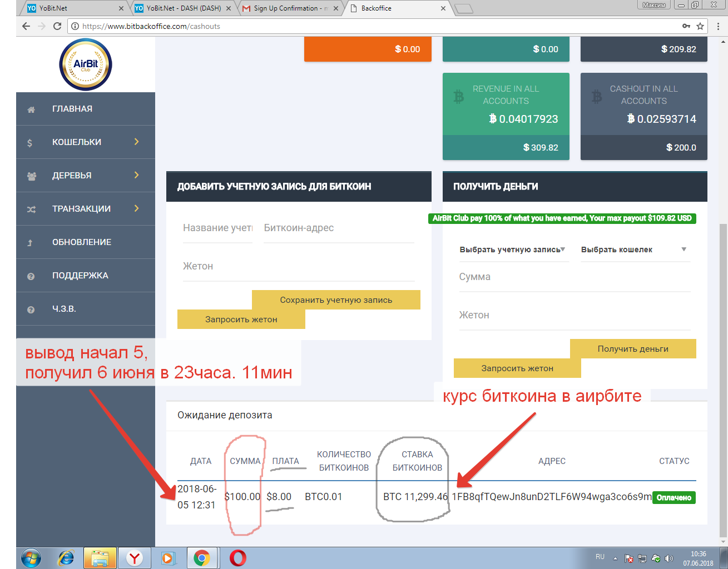Open the Выбрать кошелек dropdown

click(x=633, y=250)
